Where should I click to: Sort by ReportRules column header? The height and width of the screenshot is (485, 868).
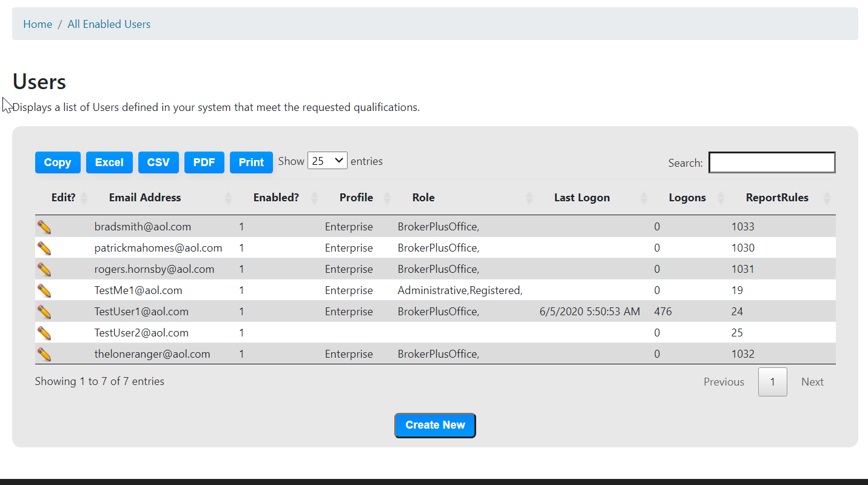point(777,198)
